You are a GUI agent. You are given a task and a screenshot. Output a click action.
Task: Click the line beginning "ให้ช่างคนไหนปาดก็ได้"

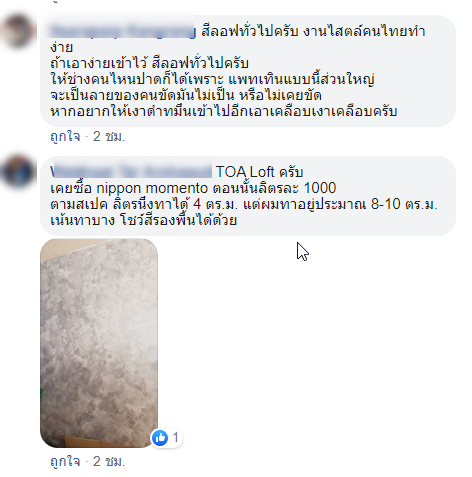(212, 79)
